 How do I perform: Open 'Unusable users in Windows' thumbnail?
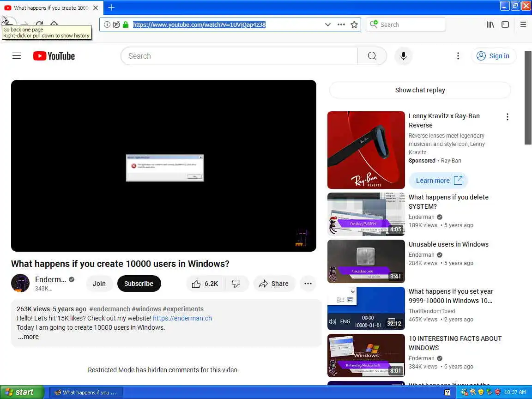(x=366, y=261)
